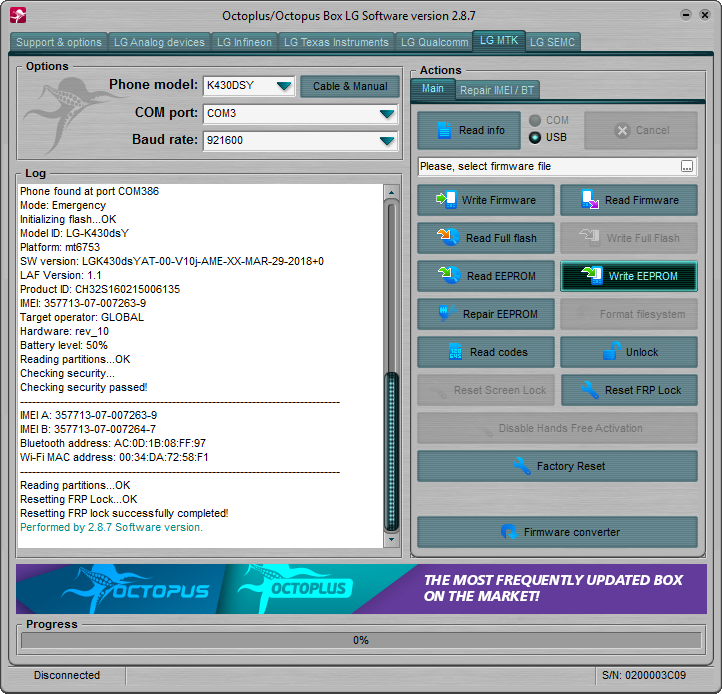Click the Repair EEPROM chip icon

pyautogui.click(x=447, y=313)
